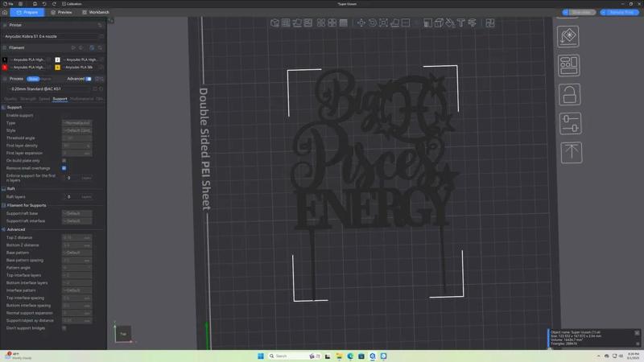Switch to the Preview tab
This screenshot has height=362, width=644.
click(x=62, y=12)
